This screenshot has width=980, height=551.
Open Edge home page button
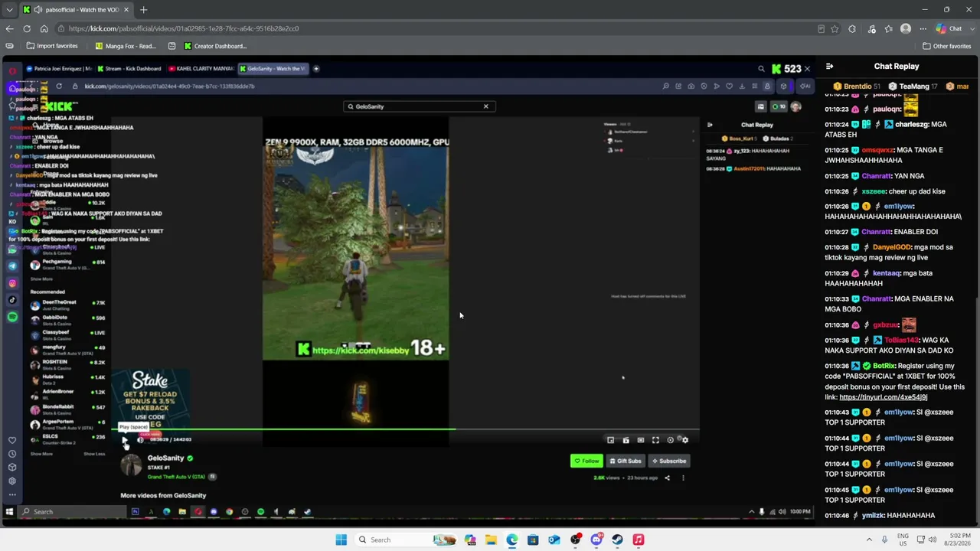(x=44, y=28)
